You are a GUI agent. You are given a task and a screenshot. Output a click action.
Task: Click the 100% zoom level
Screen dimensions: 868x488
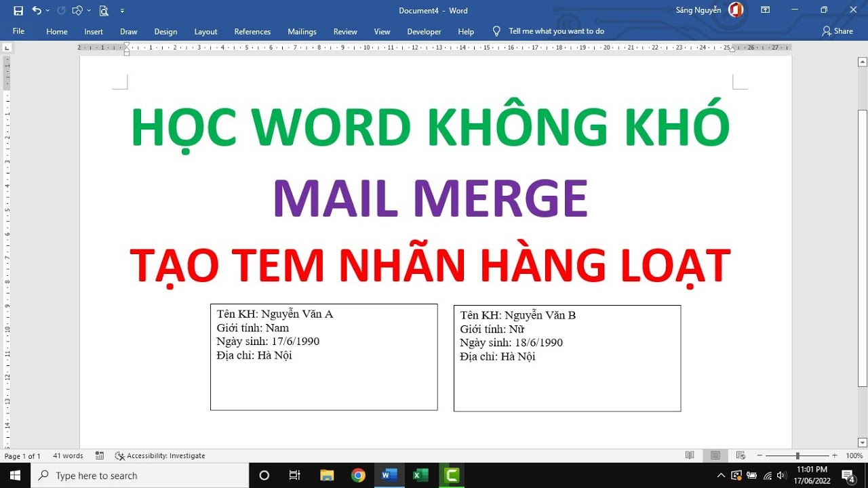(854, 455)
